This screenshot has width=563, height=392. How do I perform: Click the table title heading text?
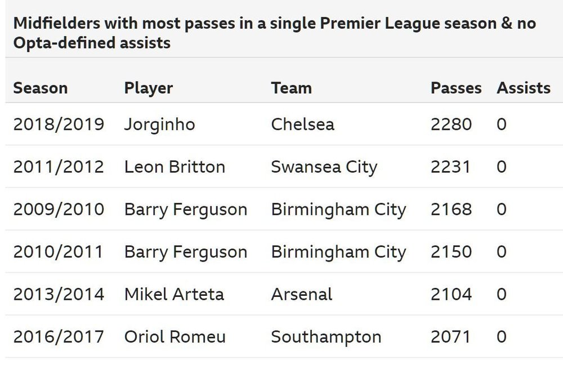coord(275,33)
